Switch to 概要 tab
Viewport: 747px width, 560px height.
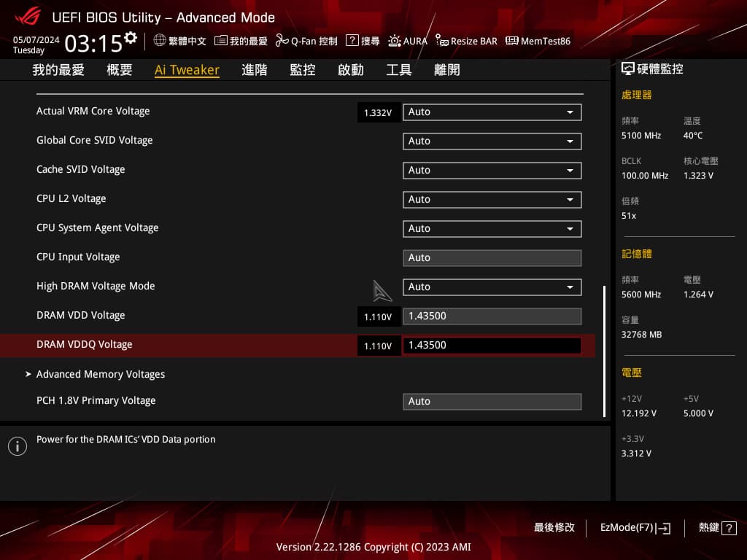pos(120,70)
